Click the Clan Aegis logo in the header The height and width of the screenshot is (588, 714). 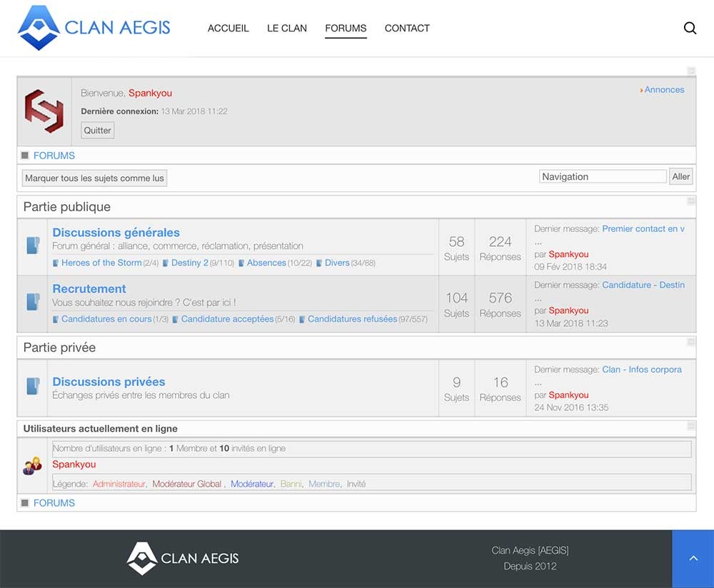click(x=93, y=27)
